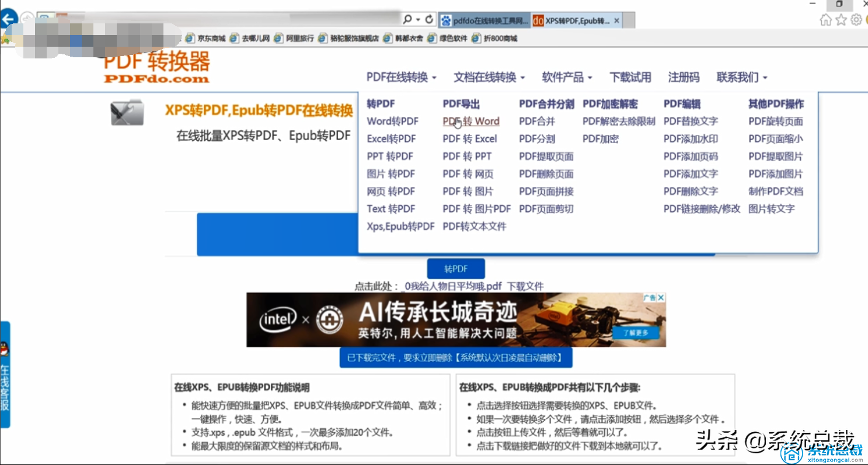Viewport: 868px width, 465px height.
Task: Choose PPT 转PDF from the menu
Action: pyautogui.click(x=390, y=157)
